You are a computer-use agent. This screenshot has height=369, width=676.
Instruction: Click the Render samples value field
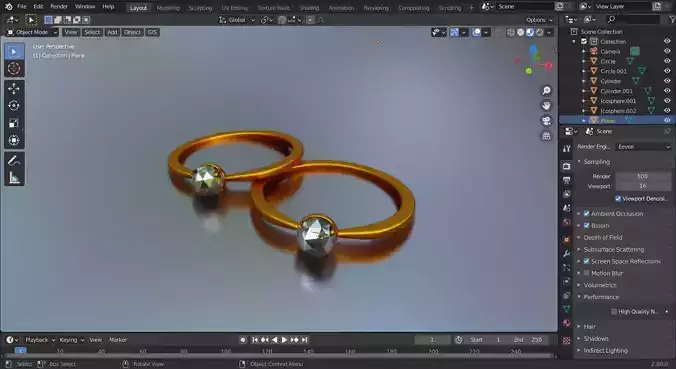643,176
